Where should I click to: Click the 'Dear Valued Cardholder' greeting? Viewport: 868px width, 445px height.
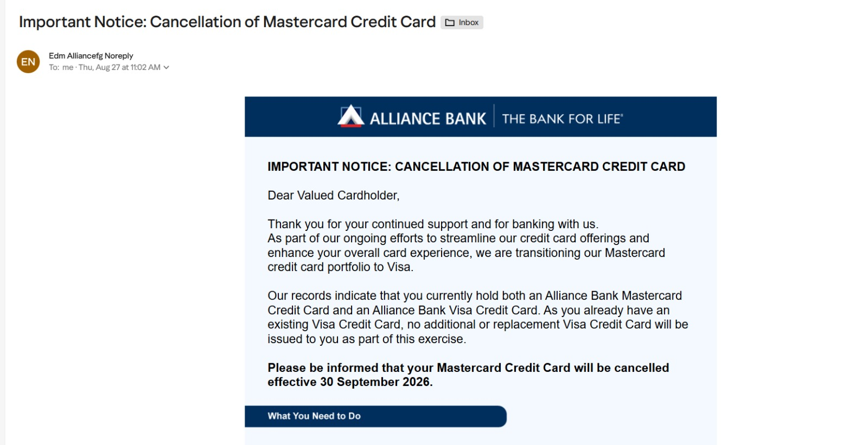[334, 196]
